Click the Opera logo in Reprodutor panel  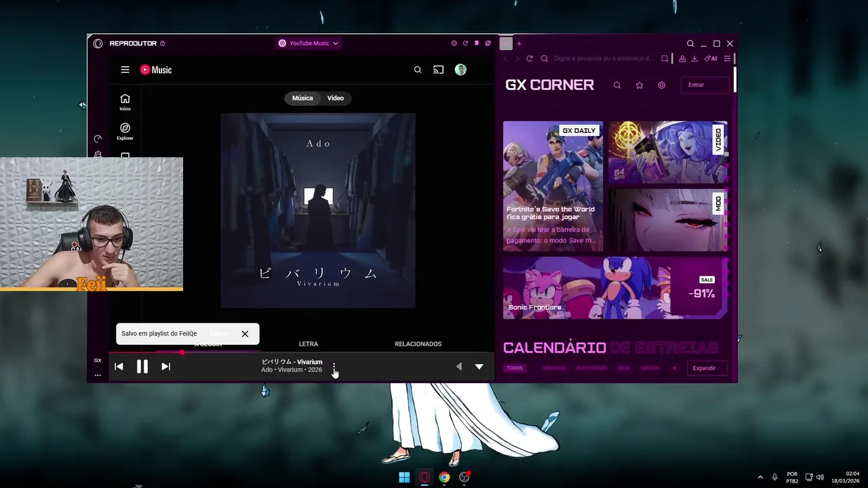98,43
